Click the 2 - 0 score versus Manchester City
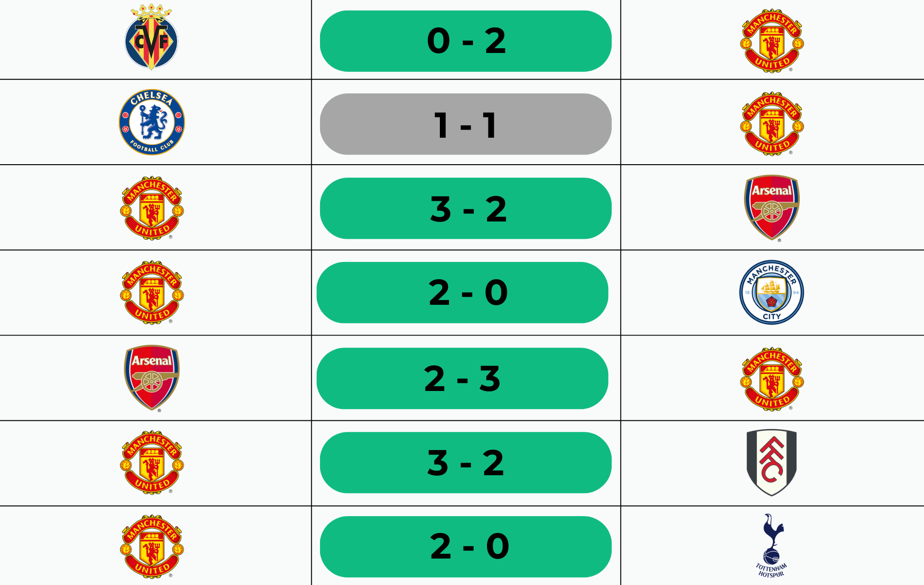Screen dimensions: 924x585 (x=462, y=292)
